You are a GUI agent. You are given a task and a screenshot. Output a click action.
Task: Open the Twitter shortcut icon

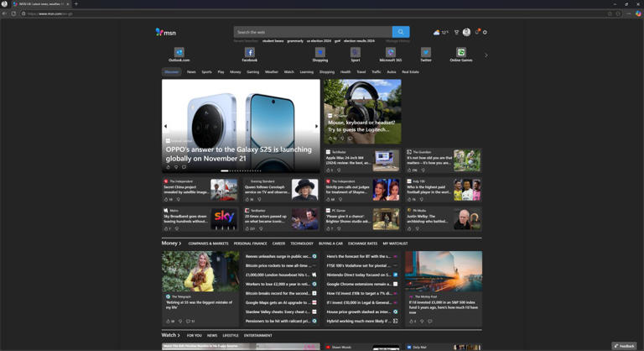click(426, 52)
